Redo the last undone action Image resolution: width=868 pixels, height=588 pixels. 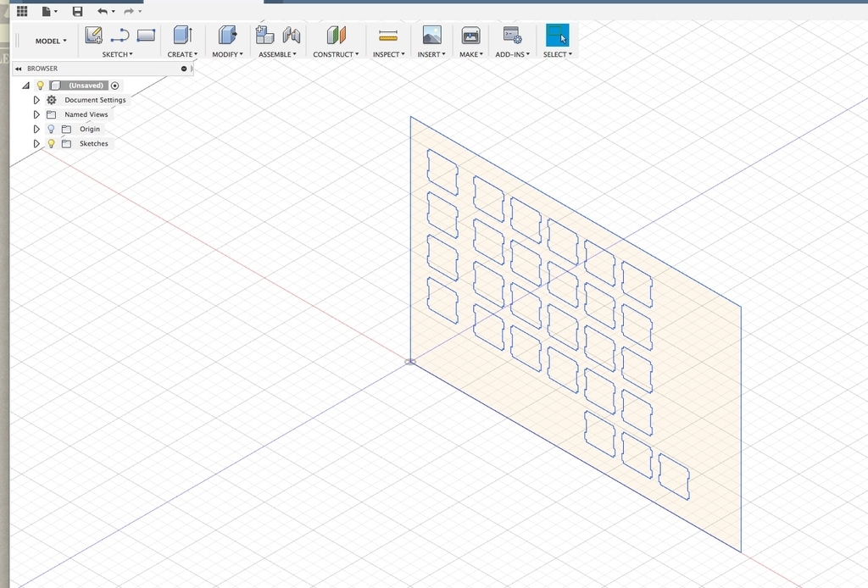129,11
